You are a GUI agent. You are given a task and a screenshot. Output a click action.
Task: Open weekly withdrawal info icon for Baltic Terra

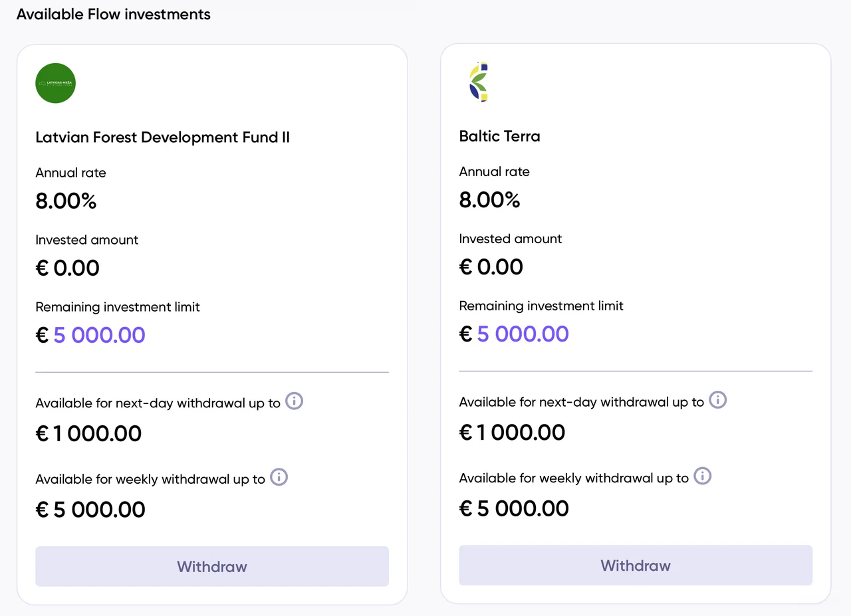click(703, 476)
